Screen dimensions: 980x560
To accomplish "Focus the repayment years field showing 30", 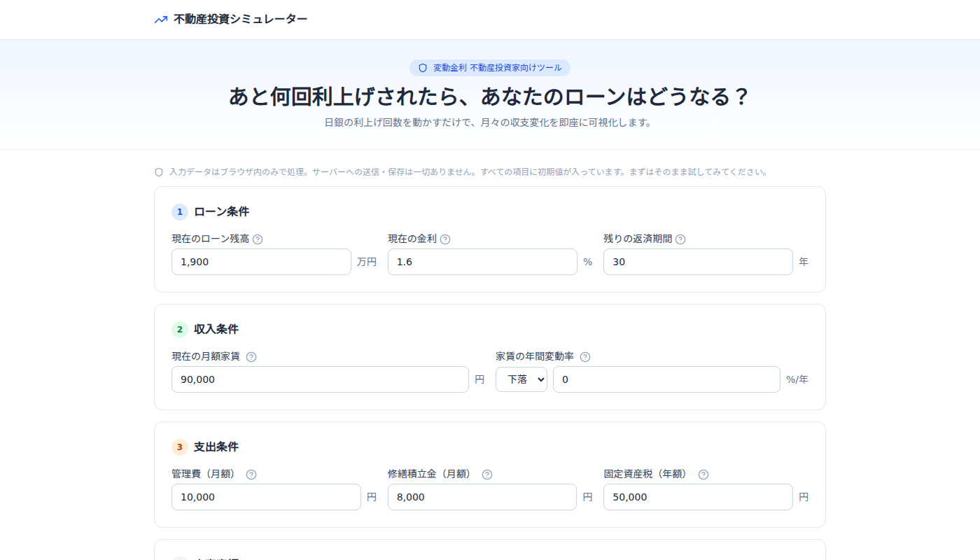I will (x=698, y=262).
